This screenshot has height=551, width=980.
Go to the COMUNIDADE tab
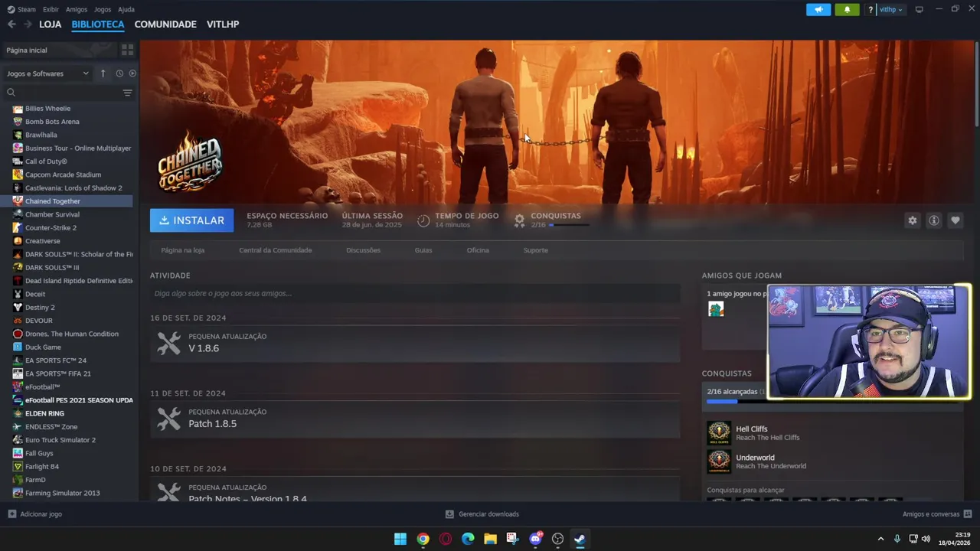pos(165,24)
